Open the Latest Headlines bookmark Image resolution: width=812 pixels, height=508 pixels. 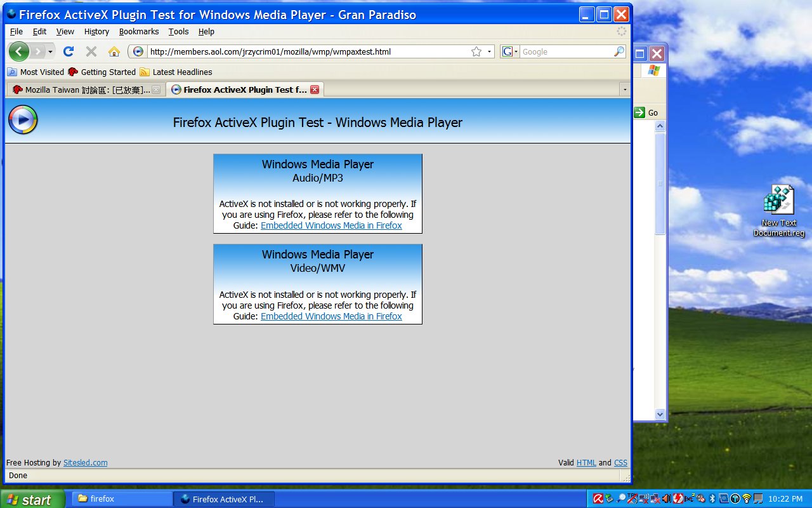click(x=182, y=72)
